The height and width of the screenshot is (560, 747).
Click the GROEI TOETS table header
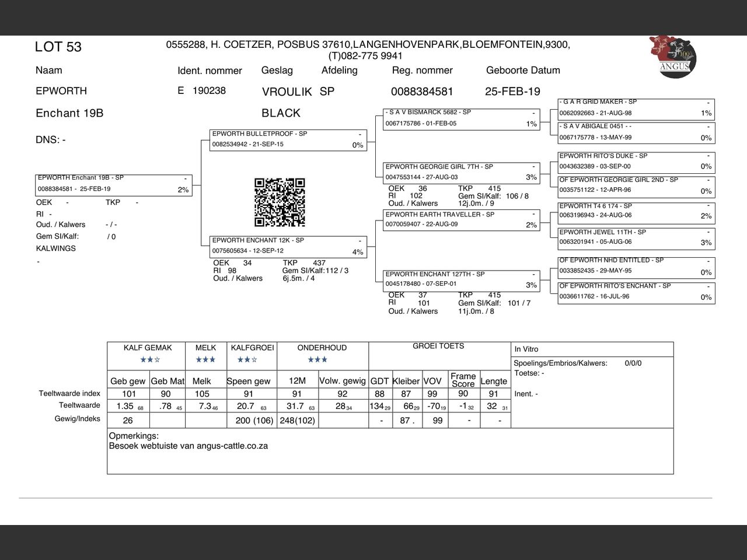(x=438, y=346)
